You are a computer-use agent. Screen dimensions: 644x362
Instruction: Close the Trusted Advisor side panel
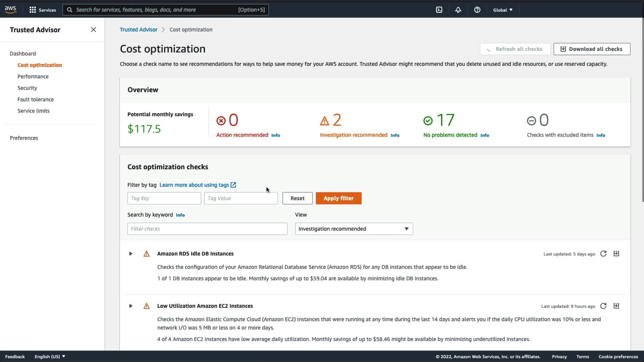coord(93,30)
